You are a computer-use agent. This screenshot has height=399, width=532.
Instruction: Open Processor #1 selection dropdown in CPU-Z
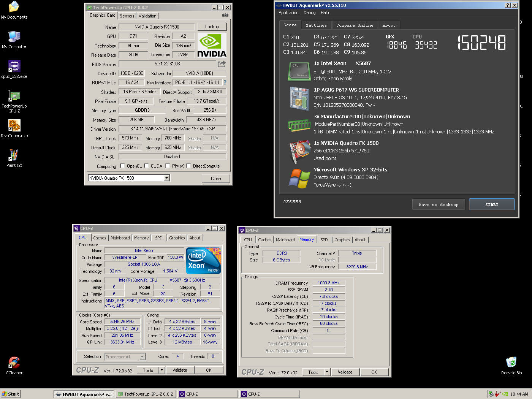[x=142, y=357]
